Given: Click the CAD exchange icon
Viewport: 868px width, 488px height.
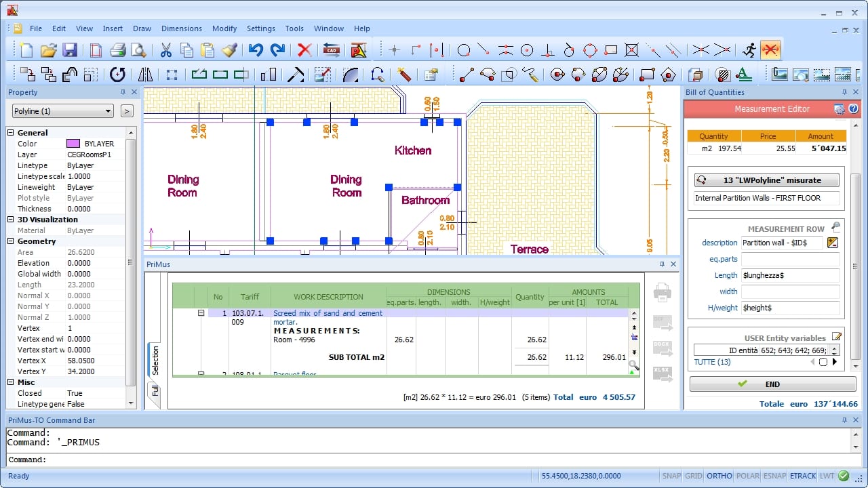Looking at the screenshot, I should (x=332, y=50).
